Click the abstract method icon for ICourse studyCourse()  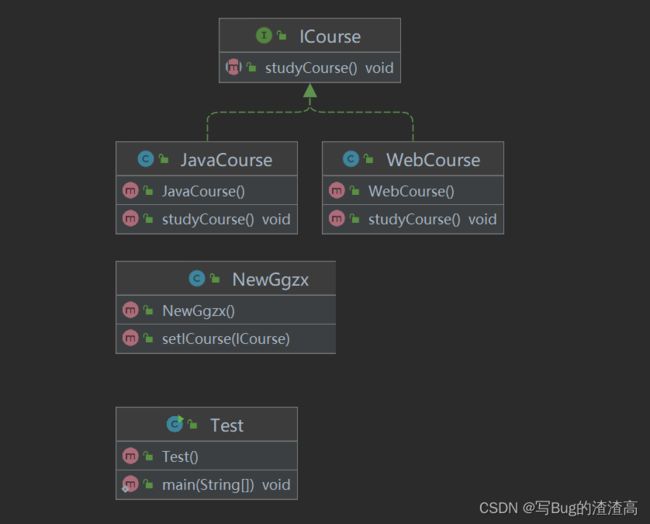pyautogui.click(x=233, y=67)
